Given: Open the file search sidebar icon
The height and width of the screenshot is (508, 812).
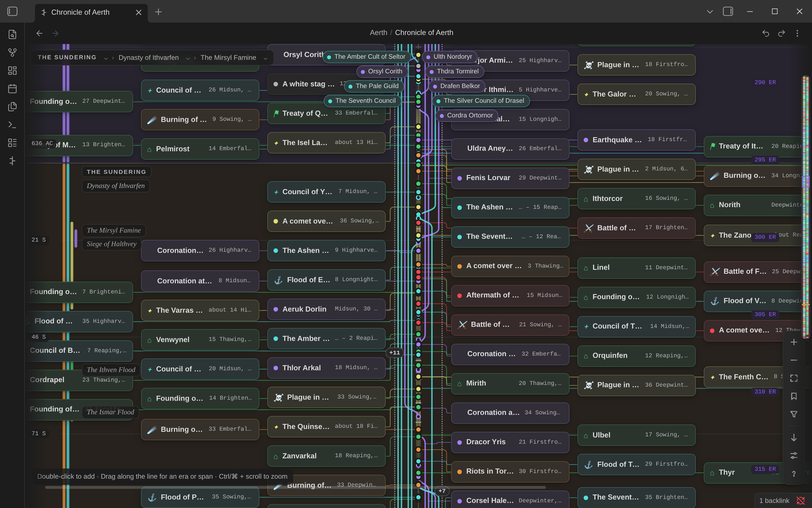Looking at the screenshot, I should coord(13,35).
